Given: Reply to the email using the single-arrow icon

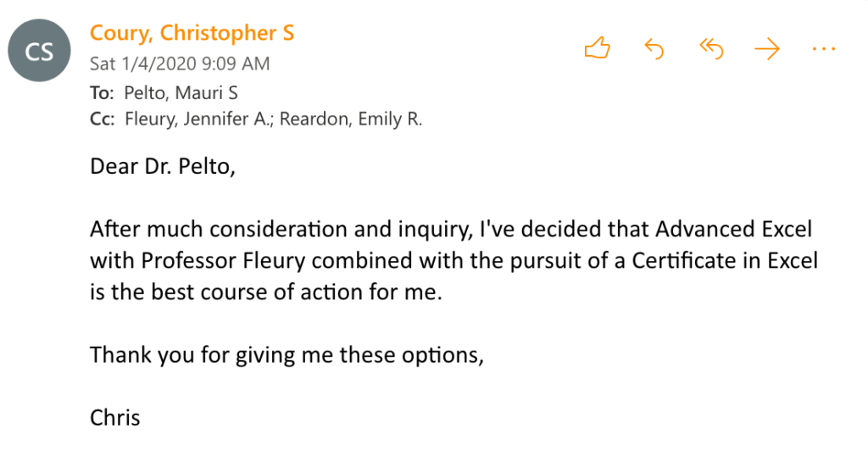Looking at the screenshot, I should (654, 49).
